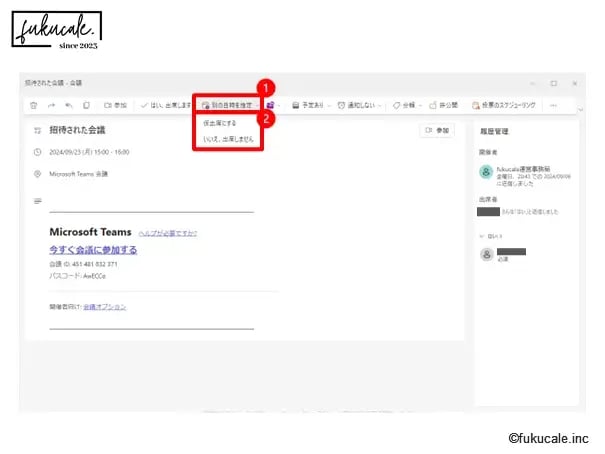
Task: Open the 通知しない reminder dropdown
Action: pyautogui.click(x=359, y=105)
